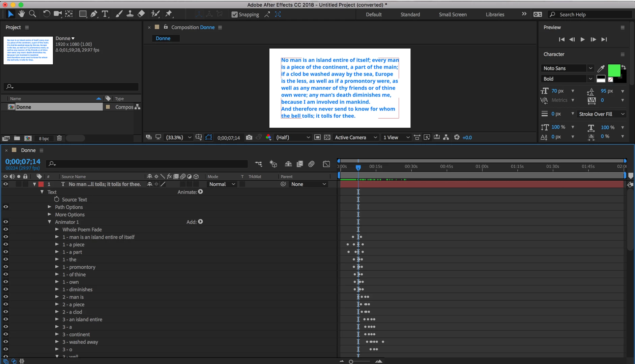635x364 pixels.
Task: Open the Character panel menu
Action: coord(623,54)
